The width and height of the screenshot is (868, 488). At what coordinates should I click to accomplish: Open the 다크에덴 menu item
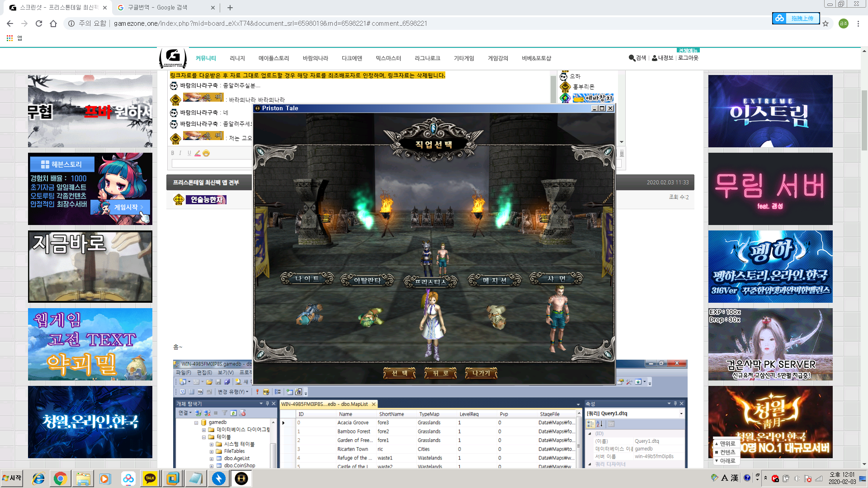click(352, 58)
